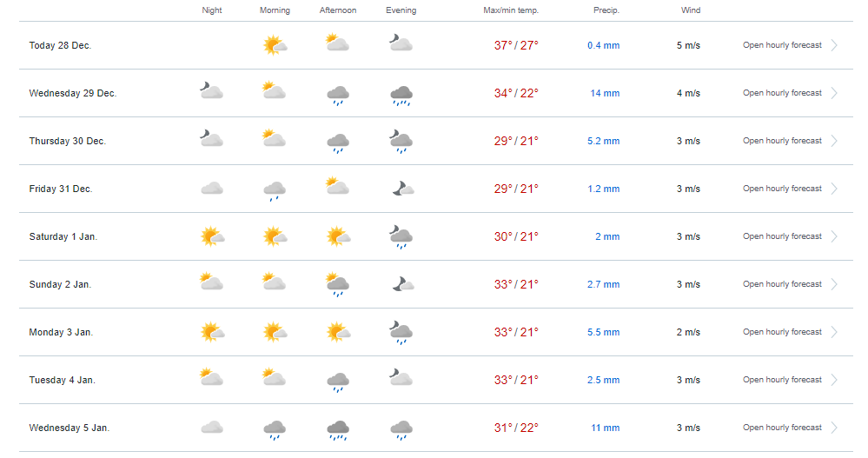Click Wednesday 5 Jan. afternoon heavy rain icon
This screenshot has height=458, width=868.
coord(337,428)
